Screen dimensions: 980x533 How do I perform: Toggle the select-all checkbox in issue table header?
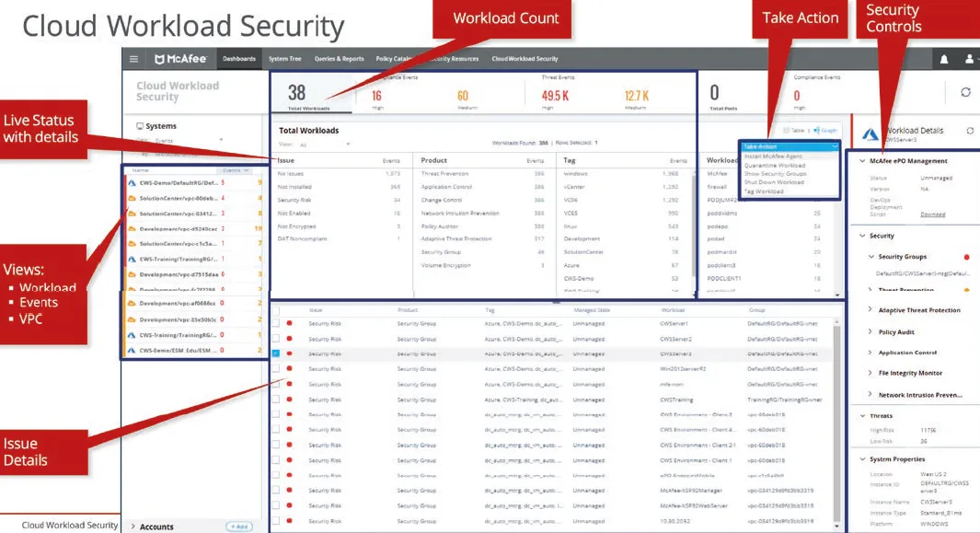pos(276,309)
